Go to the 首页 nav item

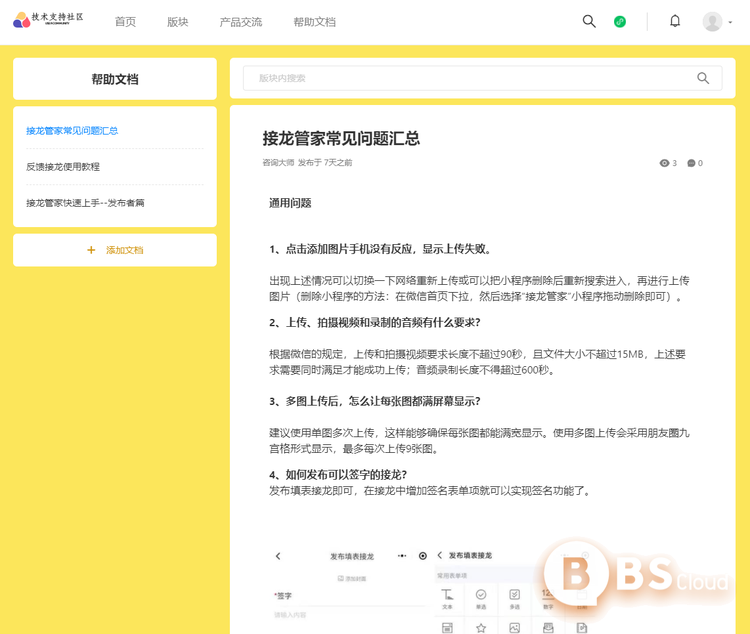[x=125, y=22]
